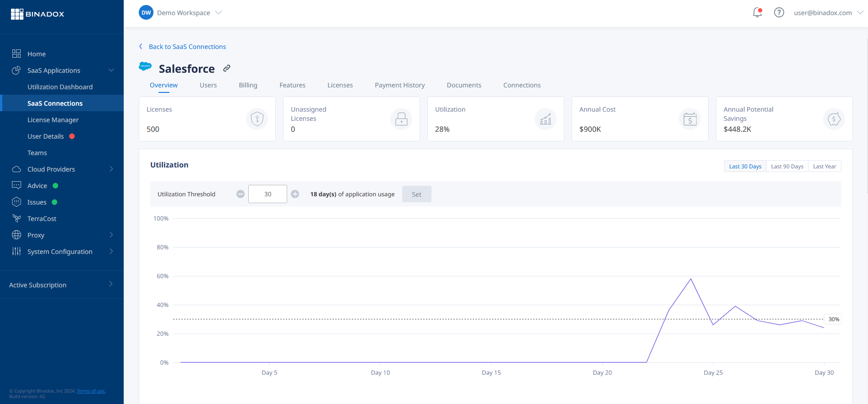The height and width of the screenshot is (404, 868).
Task: Click the Licenses card shield icon
Action: (x=257, y=119)
